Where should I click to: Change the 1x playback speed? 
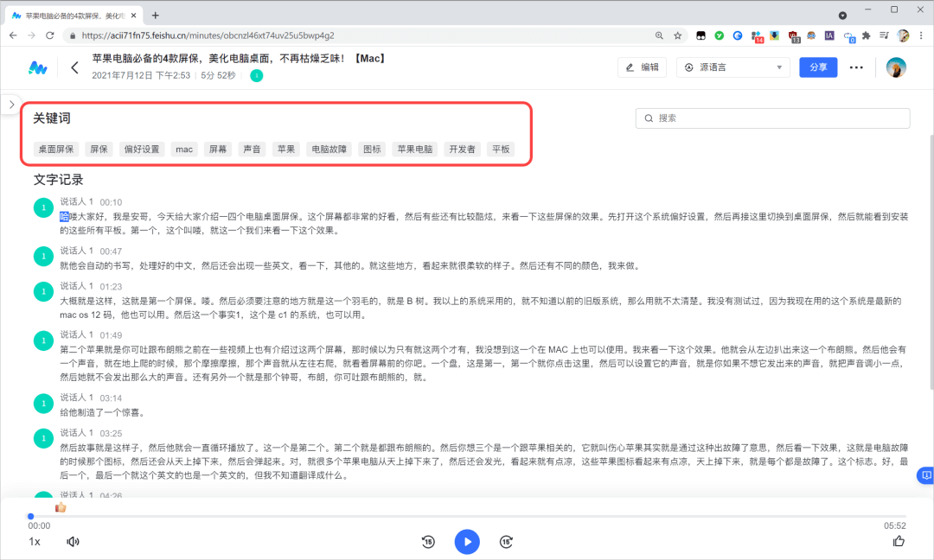(35, 542)
